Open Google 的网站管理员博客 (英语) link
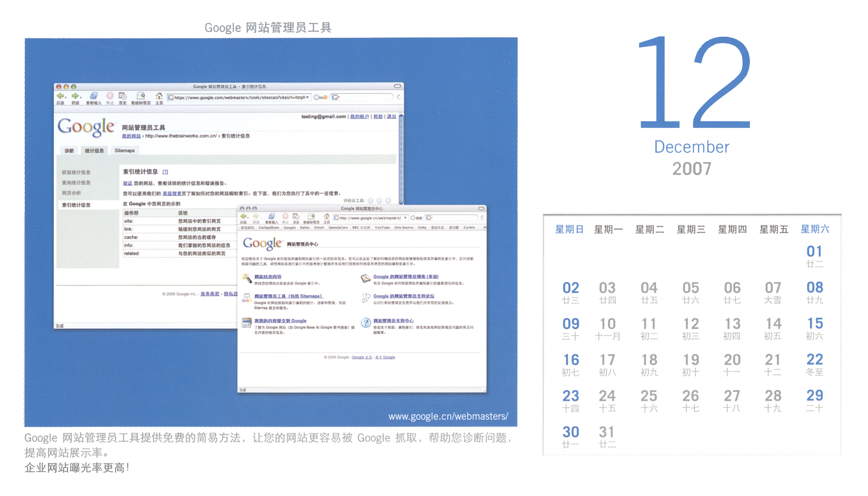 [406, 277]
